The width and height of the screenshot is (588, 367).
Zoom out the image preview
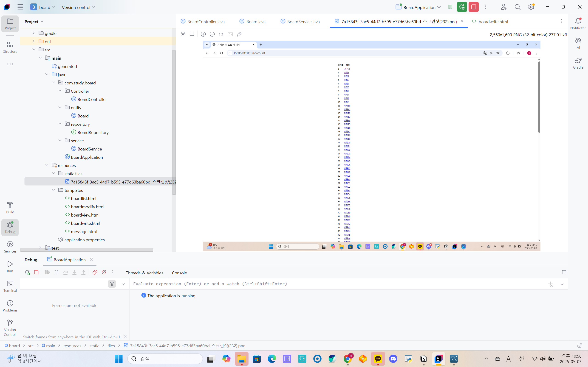pyautogui.click(x=212, y=34)
